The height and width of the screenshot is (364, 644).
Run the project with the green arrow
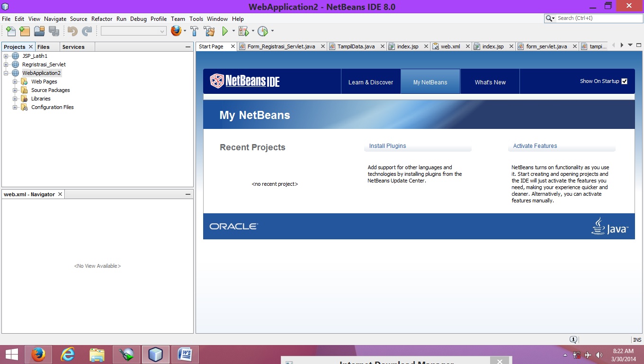click(224, 31)
